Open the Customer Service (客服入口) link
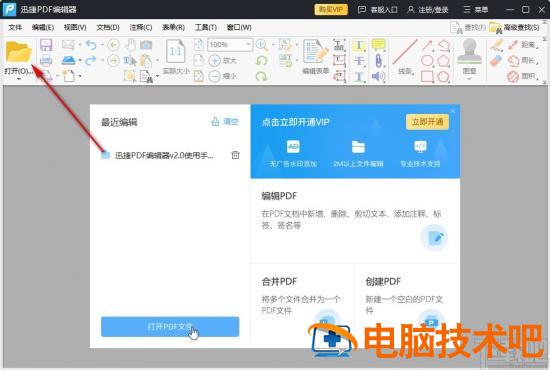The image size is (550, 370). [377, 9]
